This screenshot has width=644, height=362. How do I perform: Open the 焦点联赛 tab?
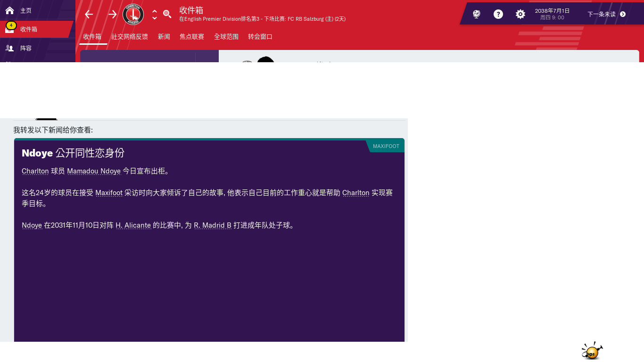point(192,37)
